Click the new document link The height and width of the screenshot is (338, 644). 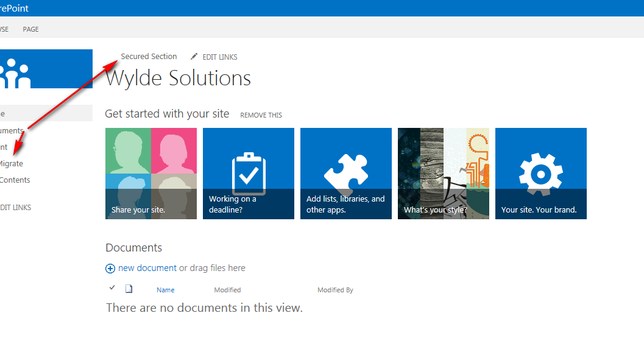[147, 268]
